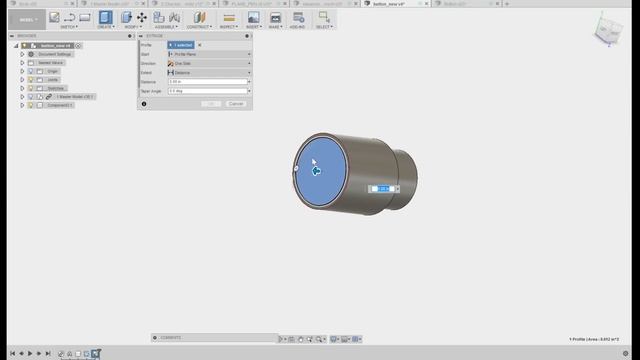Expand the Document Settings tree node
This screenshot has height=360, width=640.
22,54
